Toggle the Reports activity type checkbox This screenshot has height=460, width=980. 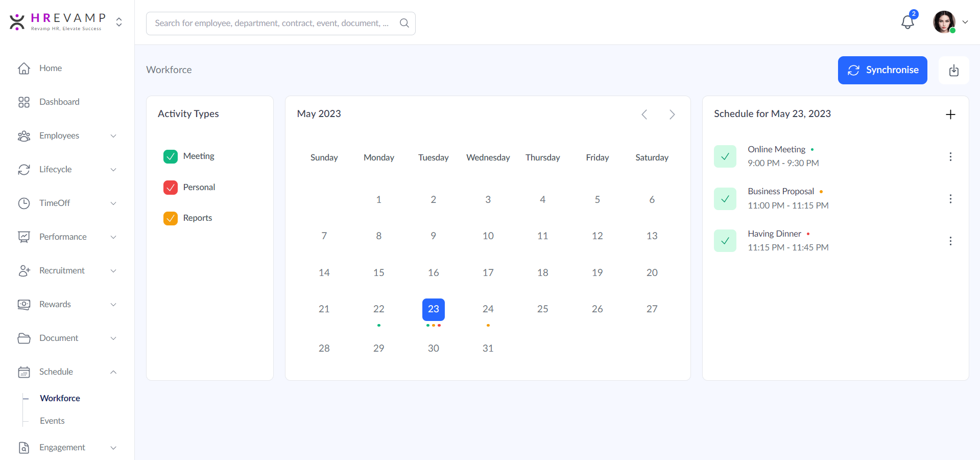[x=171, y=218]
